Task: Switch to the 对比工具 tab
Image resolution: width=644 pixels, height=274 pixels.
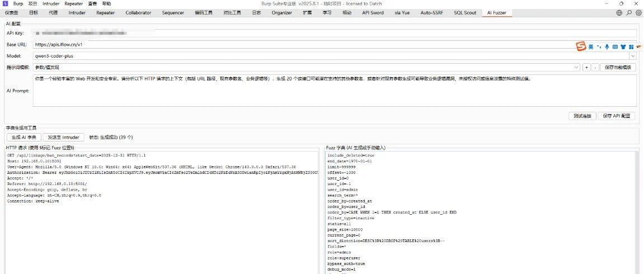Action: tap(232, 13)
